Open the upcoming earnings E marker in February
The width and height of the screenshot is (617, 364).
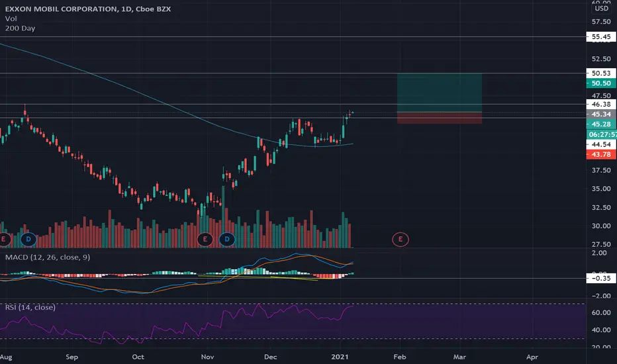click(x=400, y=240)
